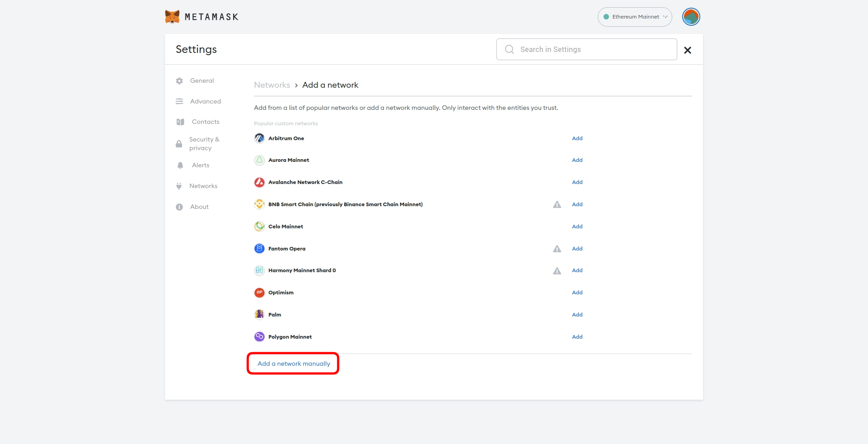Viewport: 868px width, 444px height.
Task: Add the Arbitrum One network
Action: [577, 138]
